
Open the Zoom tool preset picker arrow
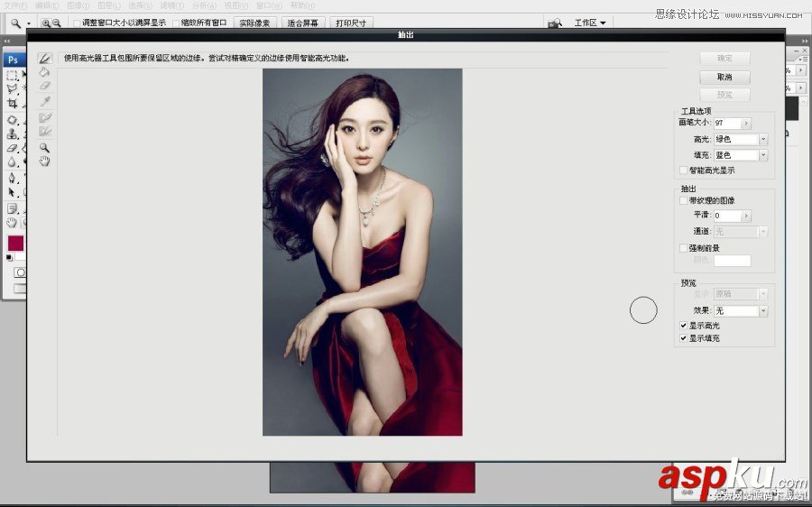tap(29, 23)
